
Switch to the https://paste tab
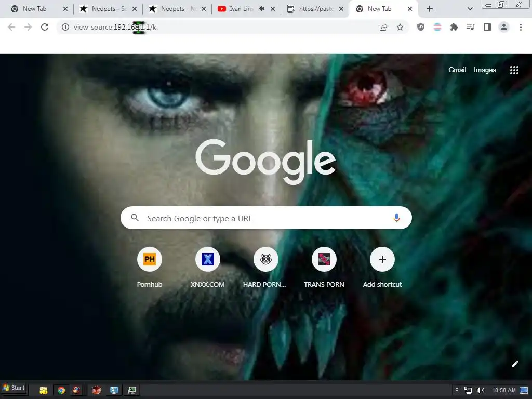tap(315, 9)
